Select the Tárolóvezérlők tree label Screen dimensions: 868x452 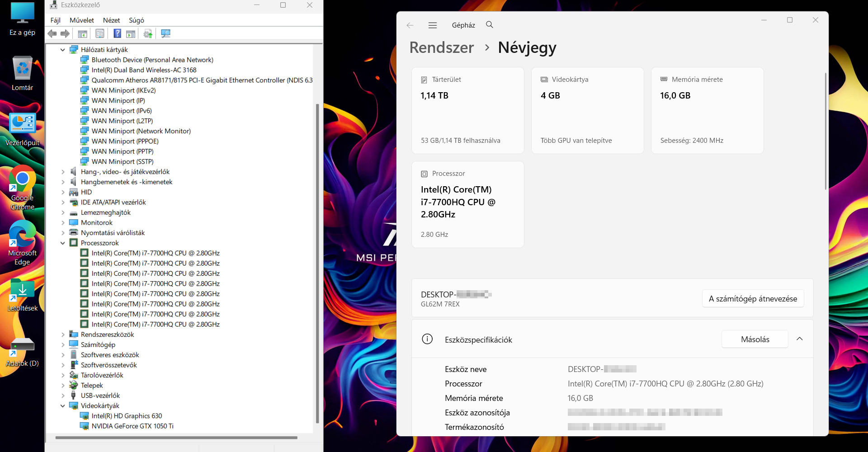coord(102,375)
